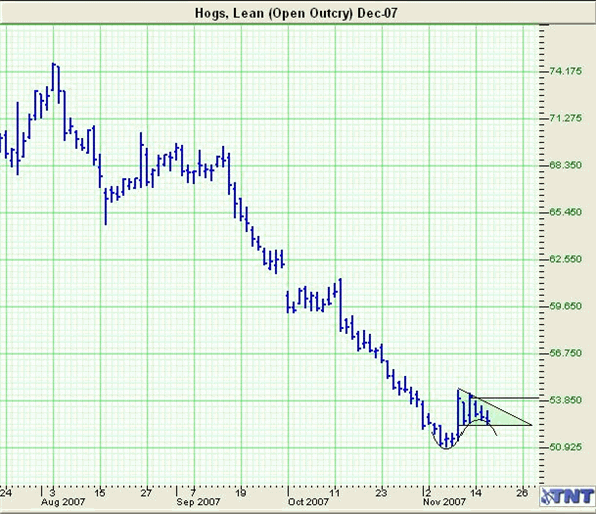Click the date axis label 11

click(334, 493)
